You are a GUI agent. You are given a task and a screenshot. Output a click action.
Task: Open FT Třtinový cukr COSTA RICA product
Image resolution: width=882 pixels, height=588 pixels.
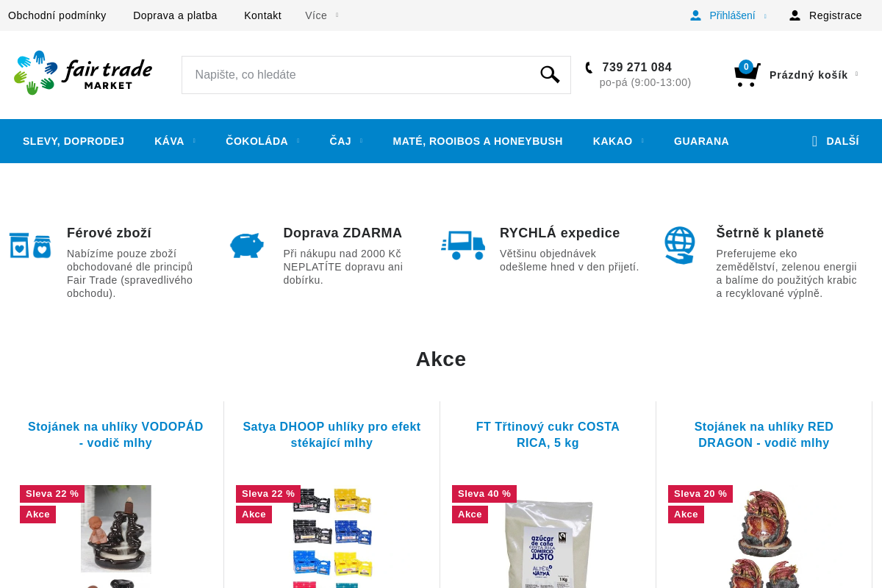point(548,435)
